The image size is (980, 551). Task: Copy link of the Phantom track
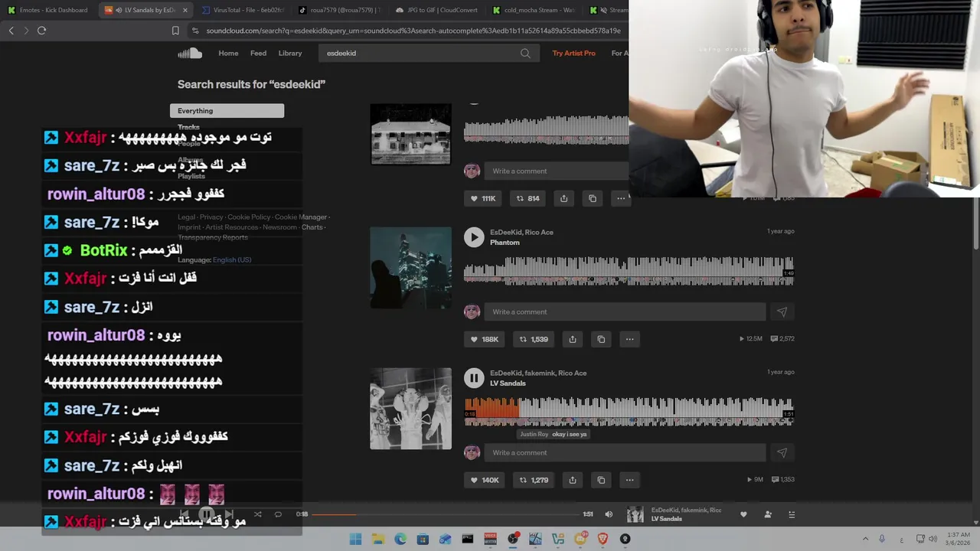(601, 339)
